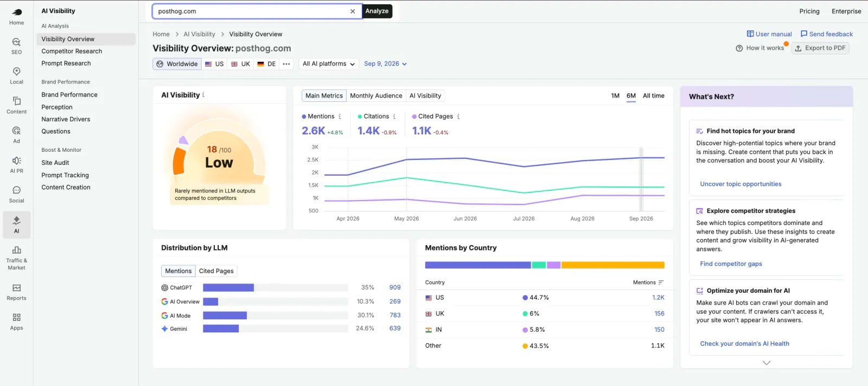
Task: Click the Send feedback chat icon
Action: point(804,34)
